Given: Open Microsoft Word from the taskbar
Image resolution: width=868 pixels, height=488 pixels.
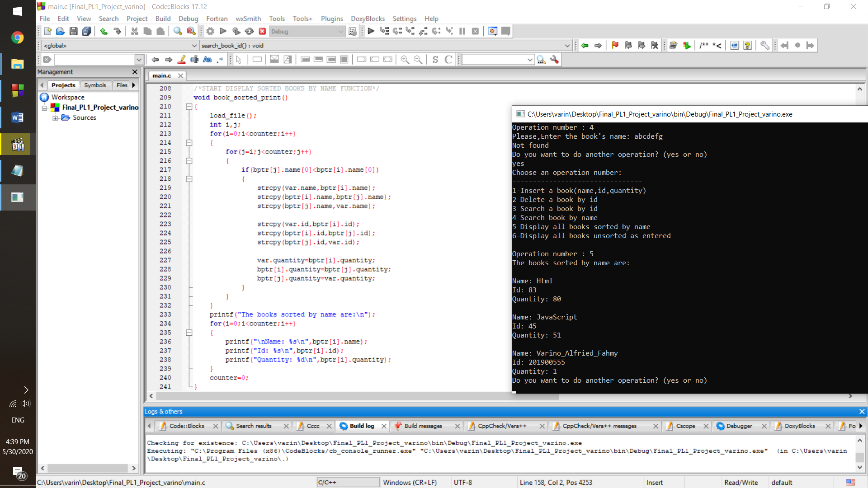Looking at the screenshot, I should [x=18, y=117].
